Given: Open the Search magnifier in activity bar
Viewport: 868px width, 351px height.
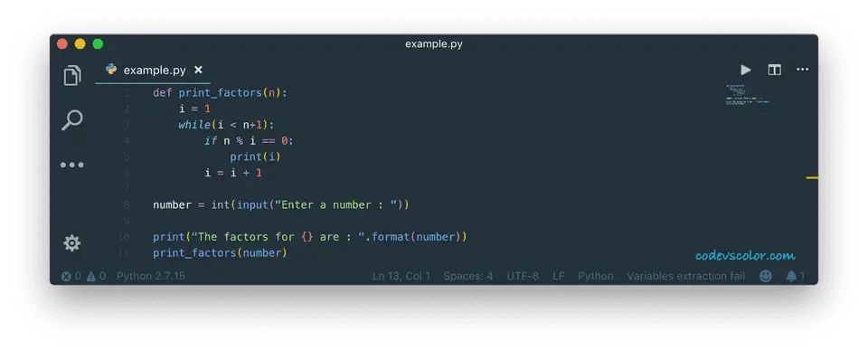Looking at the screenshot, I should pos(72,120).
